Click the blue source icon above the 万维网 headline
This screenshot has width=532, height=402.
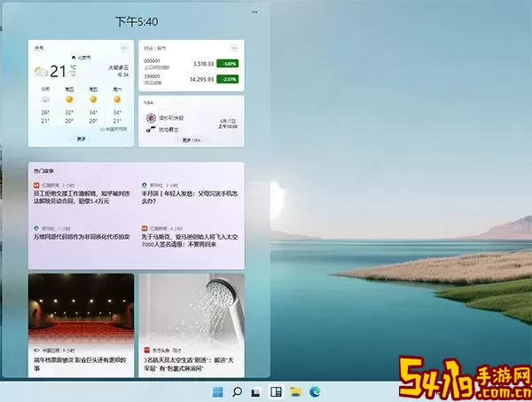coord(36,228)
